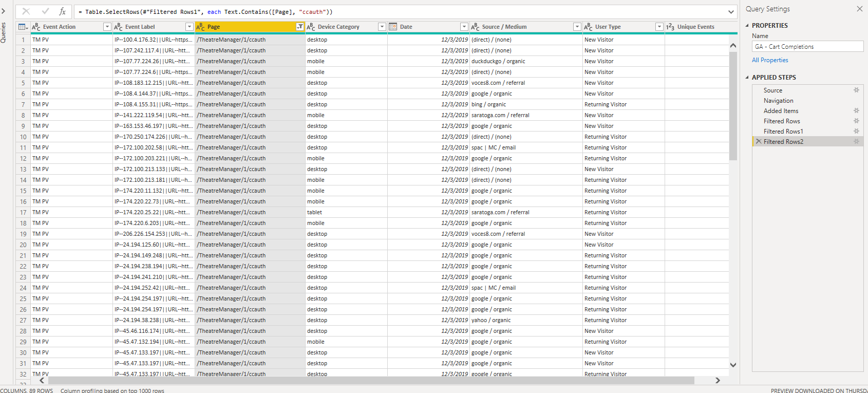Open settings gear for Filtered Rows step

[x=856, y=121]
